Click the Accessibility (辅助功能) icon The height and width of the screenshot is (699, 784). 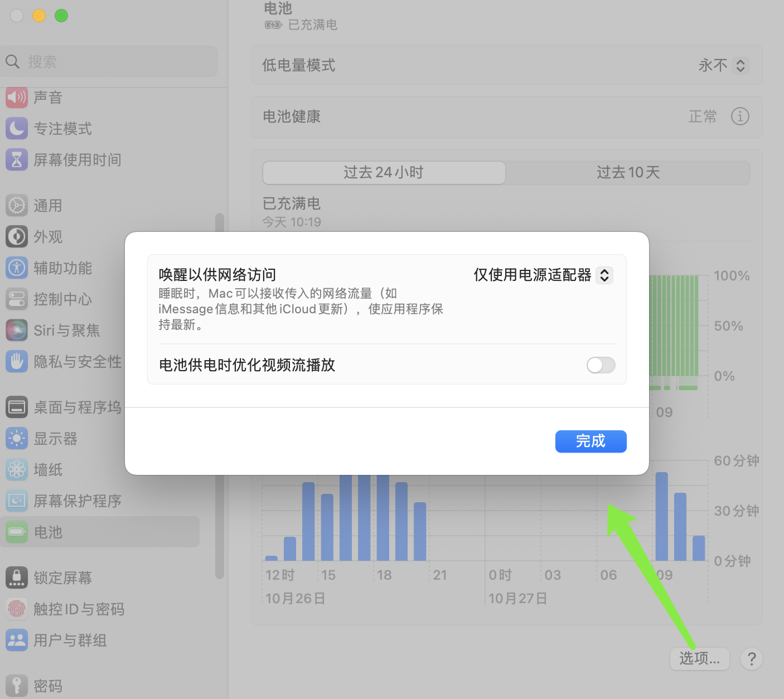(17, 268)
